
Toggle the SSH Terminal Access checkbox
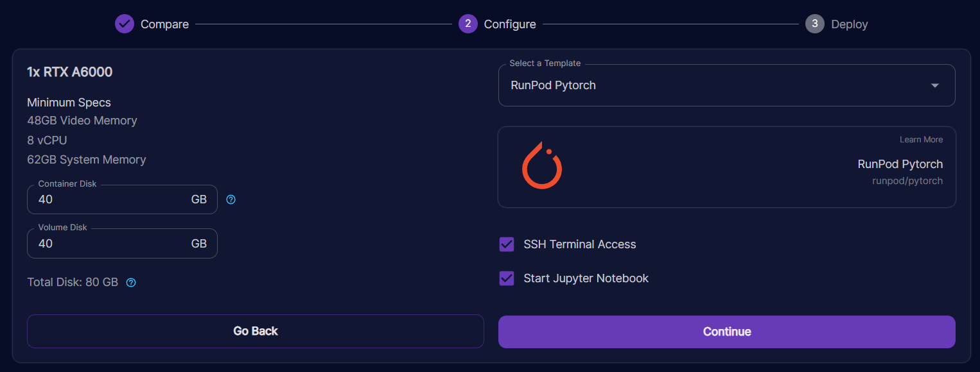507,244
